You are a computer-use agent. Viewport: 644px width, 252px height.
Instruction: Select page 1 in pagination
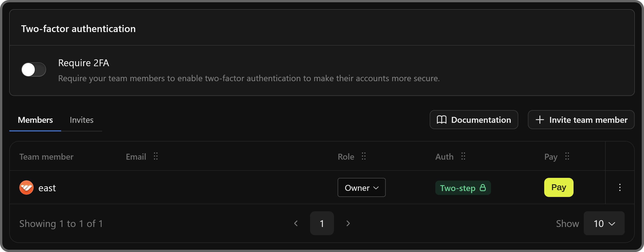click(322, 223)
